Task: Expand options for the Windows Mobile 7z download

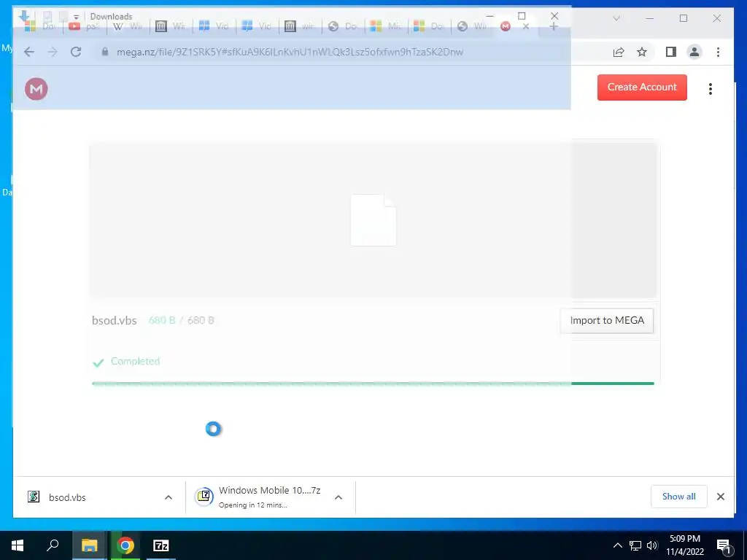Action: click(338, 497)
